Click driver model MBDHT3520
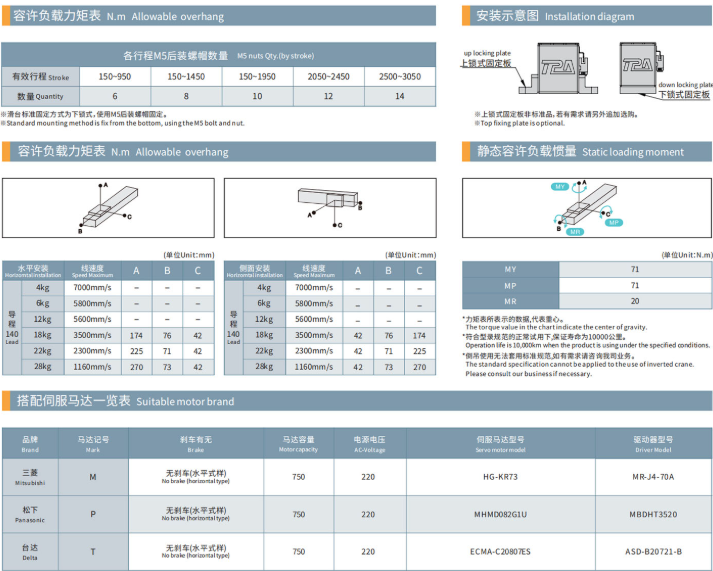This screenshot has width=713, height=571. pos(653,514)
